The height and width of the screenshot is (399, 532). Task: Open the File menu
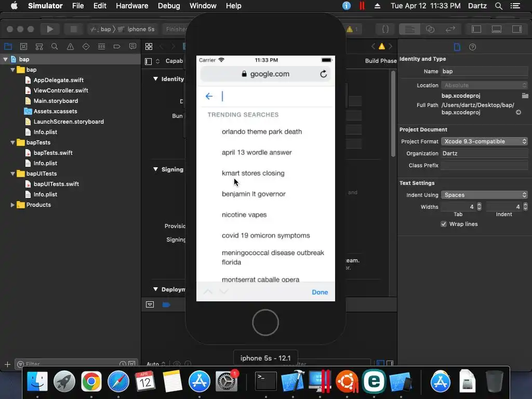point(78,6)
